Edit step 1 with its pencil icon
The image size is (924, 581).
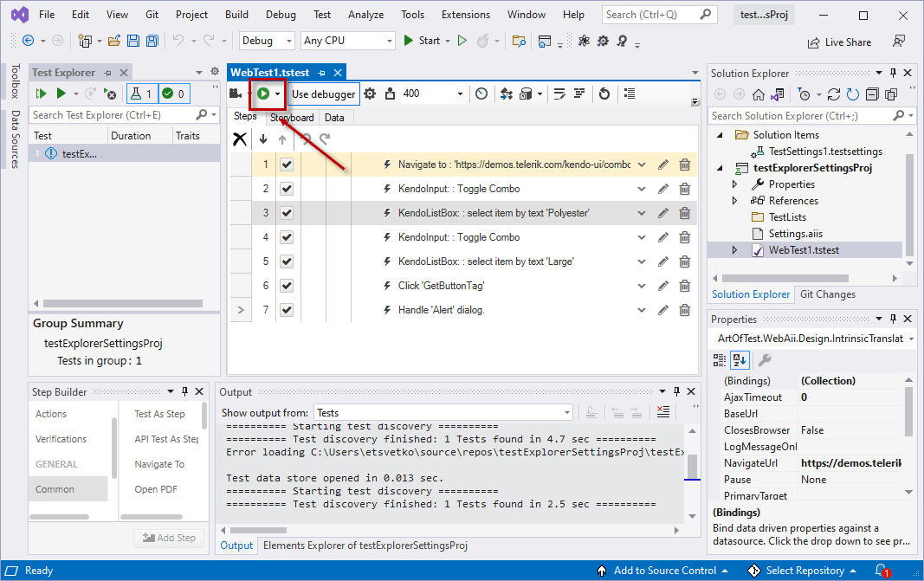[x=662, y=164]
